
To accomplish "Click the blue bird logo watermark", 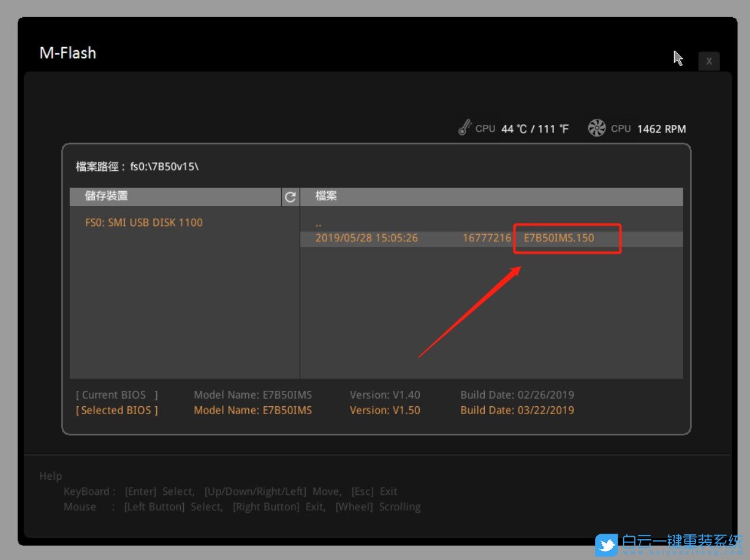I will [x=607, y=544].
